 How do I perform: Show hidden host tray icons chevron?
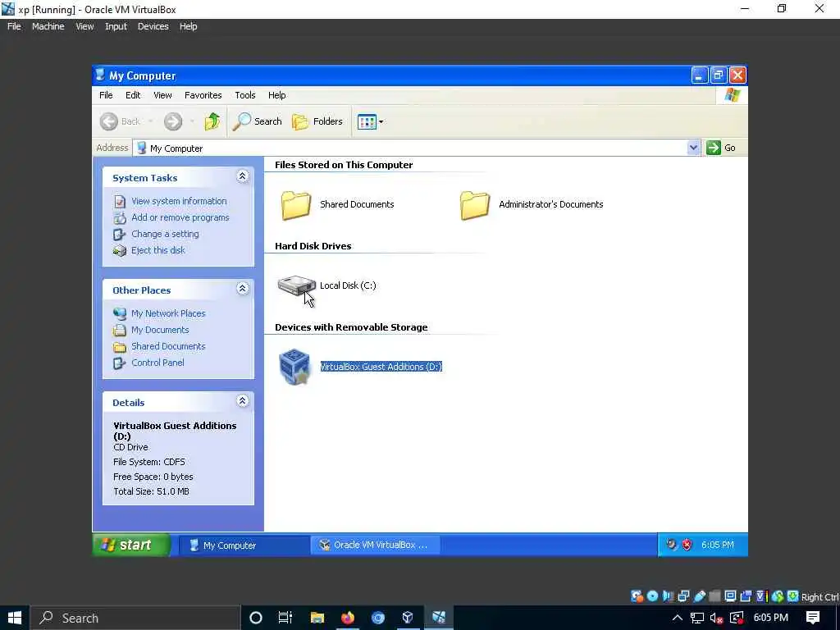point(677,618)
